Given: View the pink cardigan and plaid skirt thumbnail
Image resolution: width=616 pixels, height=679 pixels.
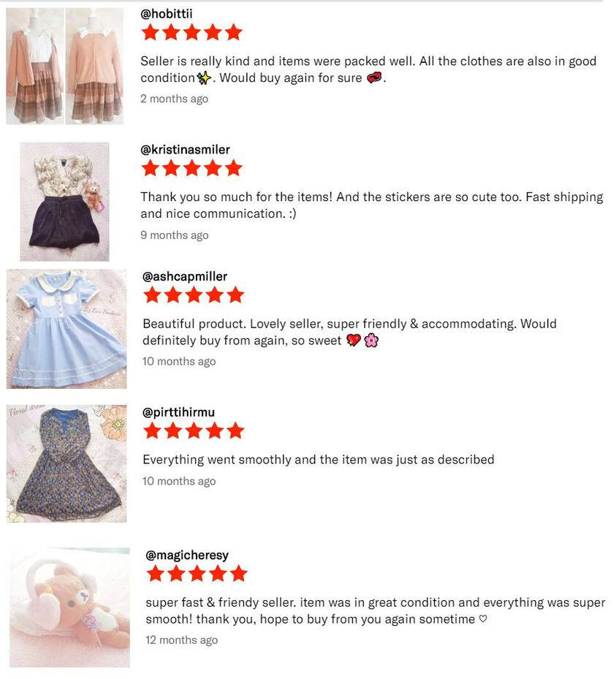Looking at the screenshot, I should [x=34, y=66].
